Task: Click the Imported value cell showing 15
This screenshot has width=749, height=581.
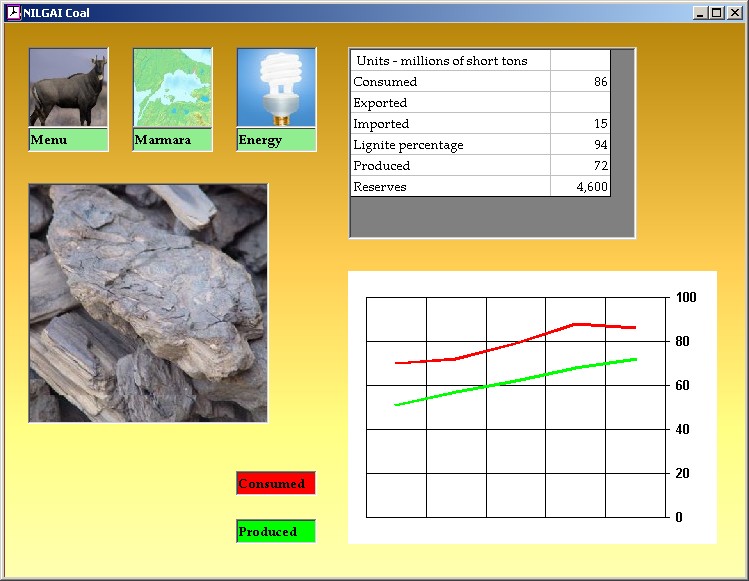Action: 580,124
